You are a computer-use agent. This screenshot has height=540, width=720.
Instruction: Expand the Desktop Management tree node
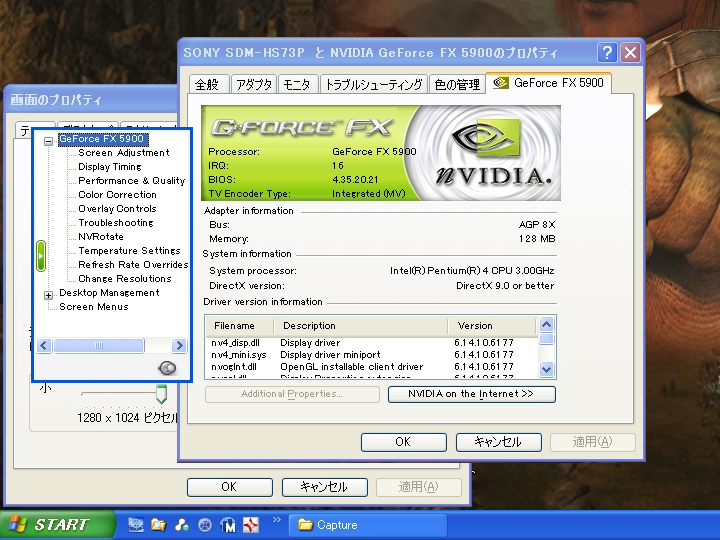pyautogui.click(x=48, y=295)
